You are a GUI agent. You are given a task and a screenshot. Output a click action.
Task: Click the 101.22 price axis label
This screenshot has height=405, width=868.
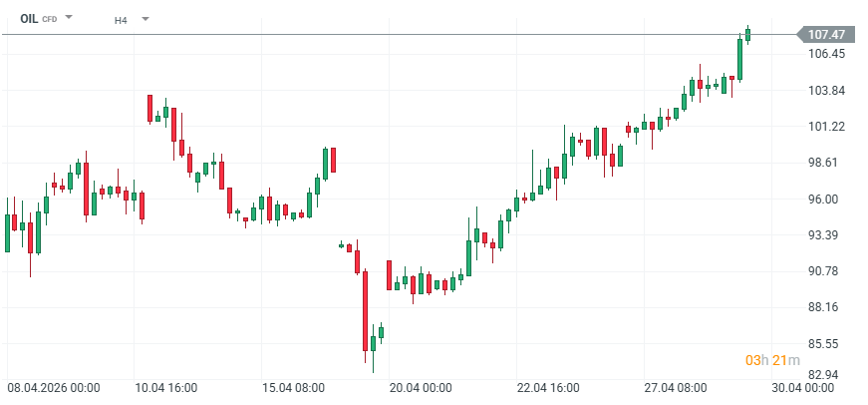click(826, 127)
